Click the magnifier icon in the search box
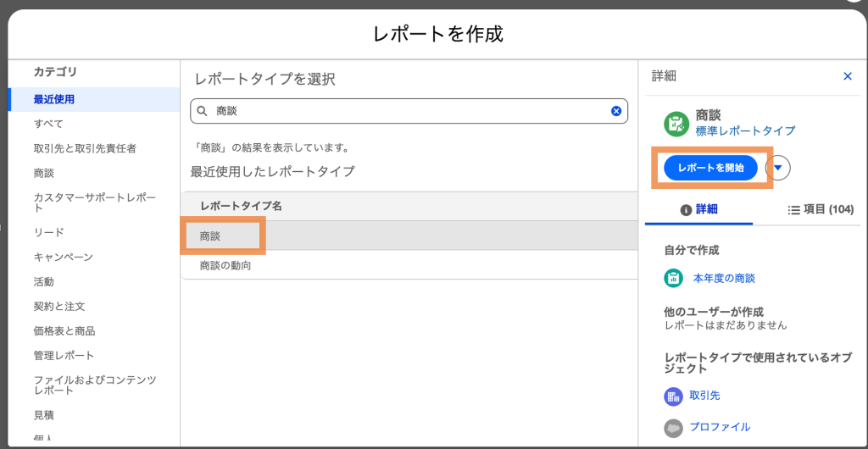The image size is (868, 449). 202,111
